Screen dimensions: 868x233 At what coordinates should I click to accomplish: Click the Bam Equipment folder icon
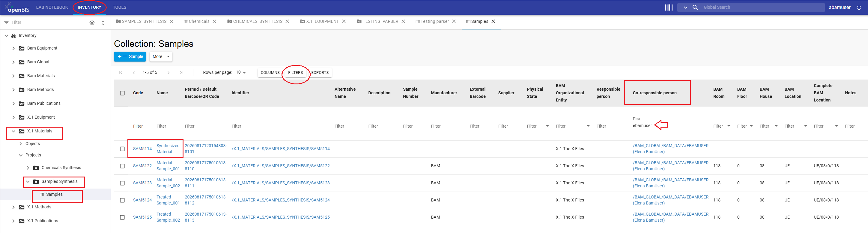(22, 48)
